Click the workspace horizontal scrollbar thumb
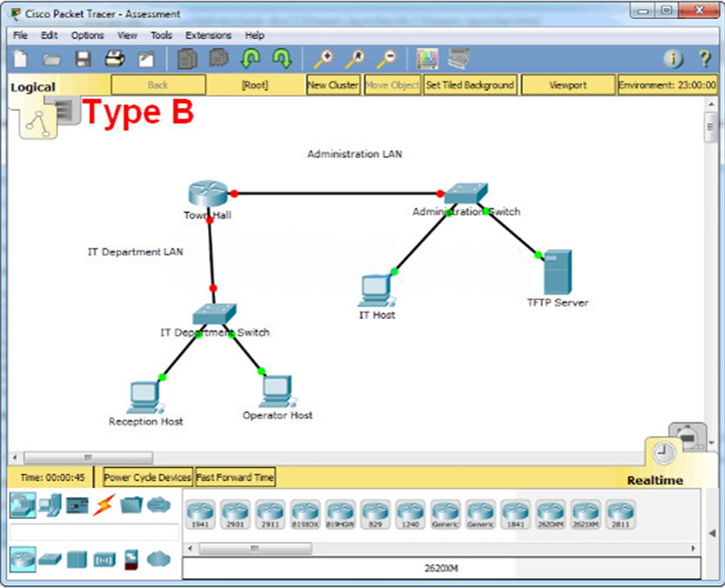Screen dimensions: 725x588 pyautogui.click(x=88, y=458)
